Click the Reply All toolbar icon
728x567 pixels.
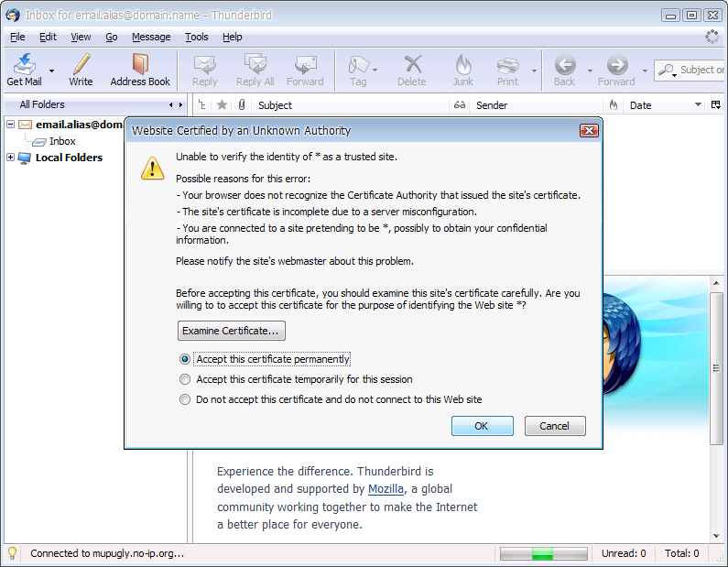(255, 65)
